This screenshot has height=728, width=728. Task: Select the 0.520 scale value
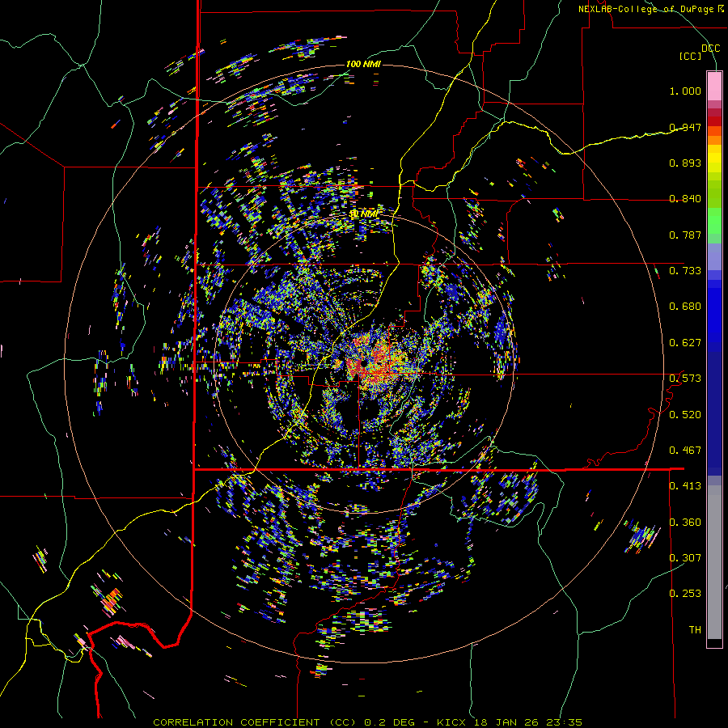(x=685, y=415)
